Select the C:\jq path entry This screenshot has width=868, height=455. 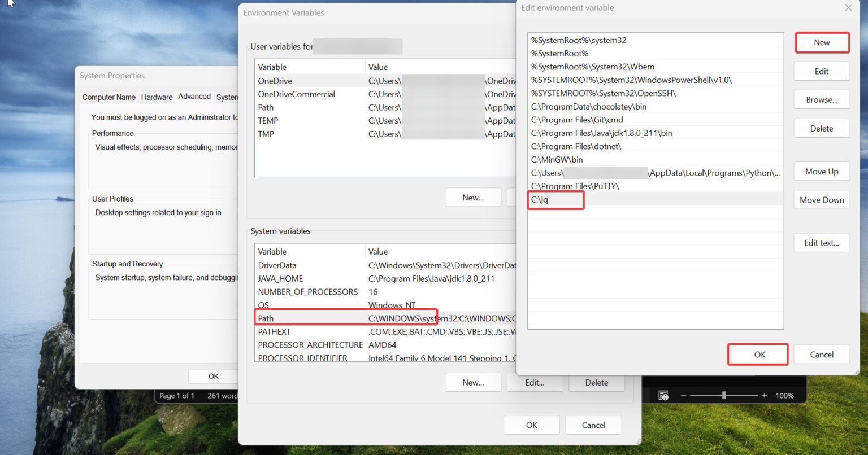(x=555, y=199)
